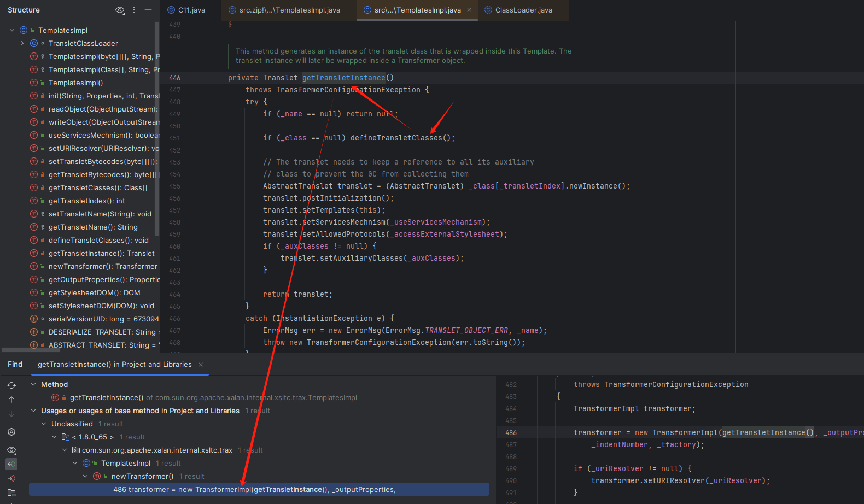Select setTransletName(String): void in Structure
This screenshot has height=504, width=864.
click(x=100, y=214)
